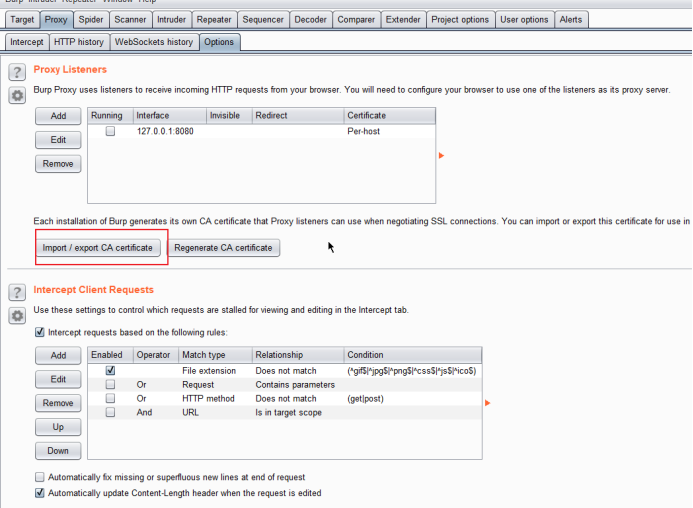693x508 pixels.
Task: Expand Proxy Listeners table with orange arrow
Action: (x=441, y=156)
